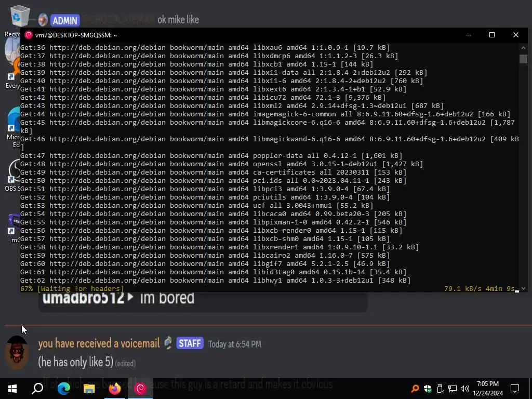The height and width of the screenshot is (399, 532).
Task: Click message '(he has only like 5)'
Action: [x=75, y=362]
